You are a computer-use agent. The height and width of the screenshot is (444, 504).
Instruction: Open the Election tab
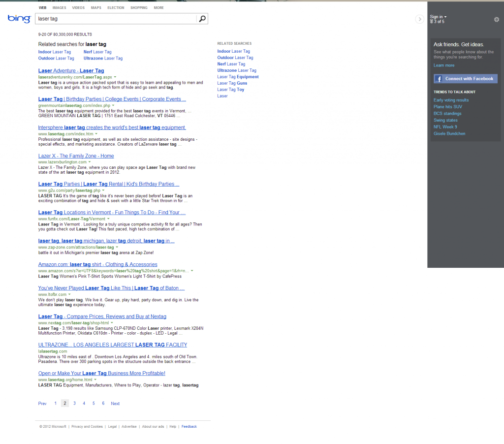(x=116, y=8)
